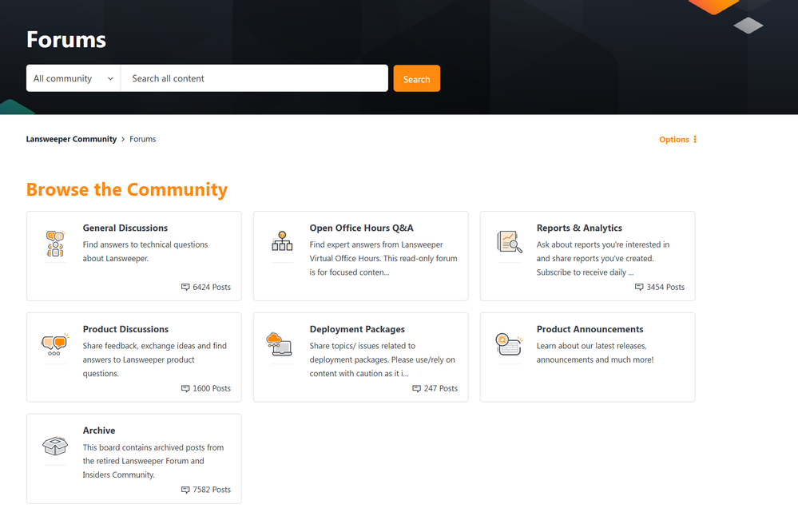This screenshot has height=532, width=798.
Task: Open the General Discussions board icon
Action: point(55,244)
